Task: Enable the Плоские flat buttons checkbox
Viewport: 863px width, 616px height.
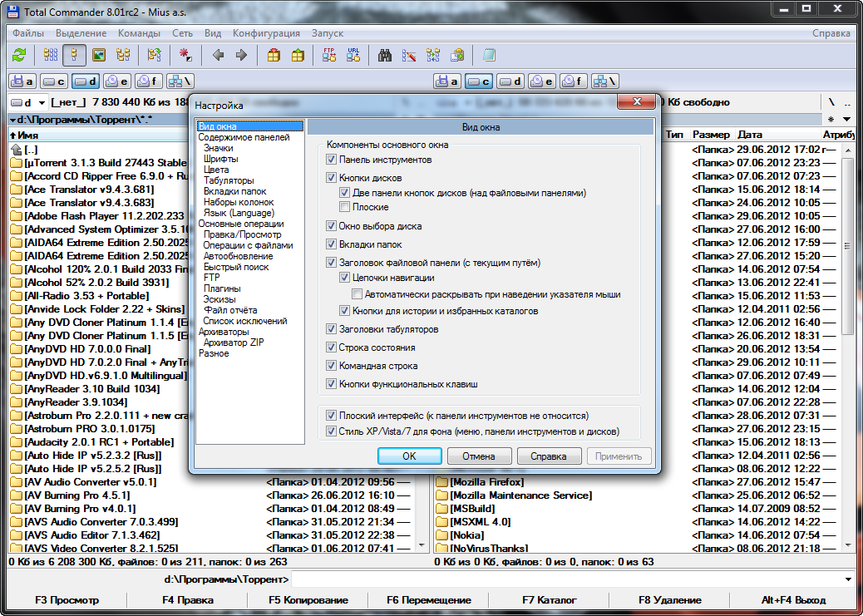Action: tap(345, 207)
